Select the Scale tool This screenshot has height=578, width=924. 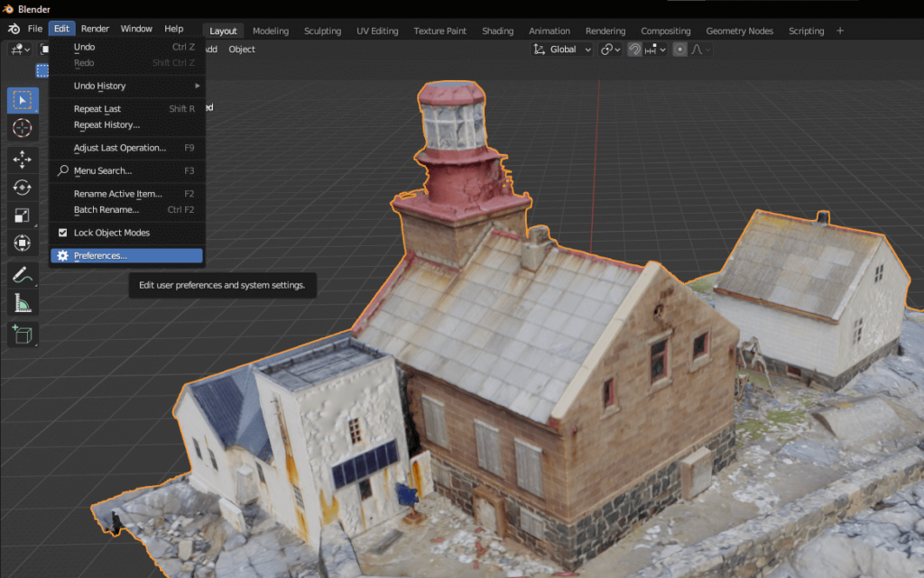click(22, 216)
